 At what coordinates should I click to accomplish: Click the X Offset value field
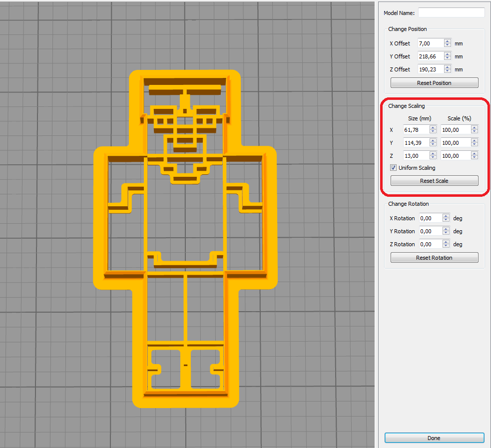(431, 43)
